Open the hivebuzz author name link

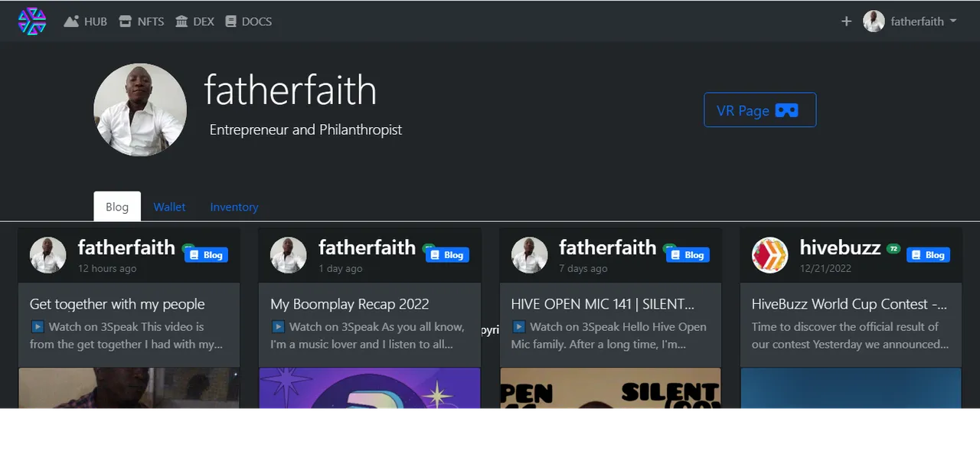pyautogui.click(x=840, y=247)
